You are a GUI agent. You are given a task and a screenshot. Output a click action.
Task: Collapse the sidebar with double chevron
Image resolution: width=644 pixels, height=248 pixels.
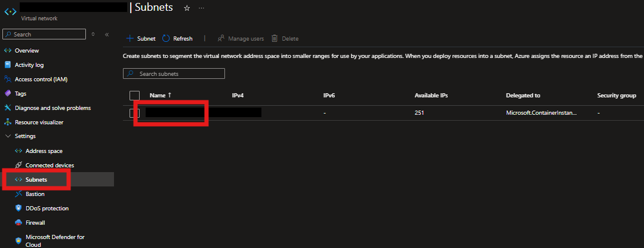[x=107, y=35]
